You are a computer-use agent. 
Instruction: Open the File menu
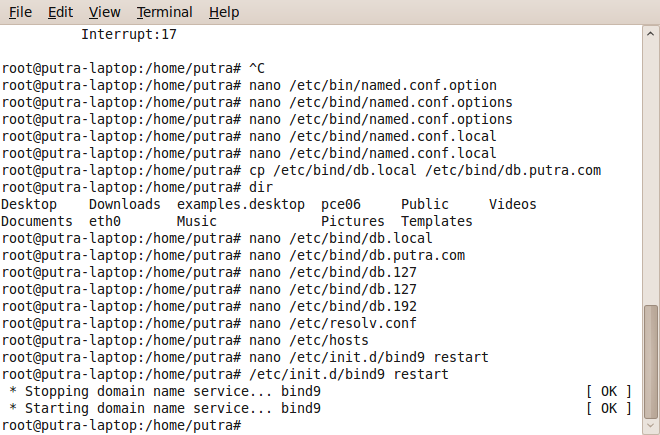(20, 12)
